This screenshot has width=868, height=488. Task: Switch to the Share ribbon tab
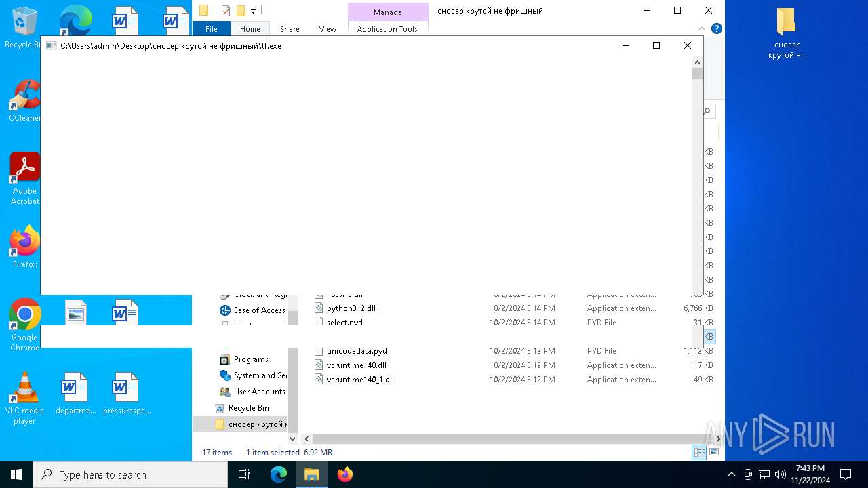click(290, 29)
